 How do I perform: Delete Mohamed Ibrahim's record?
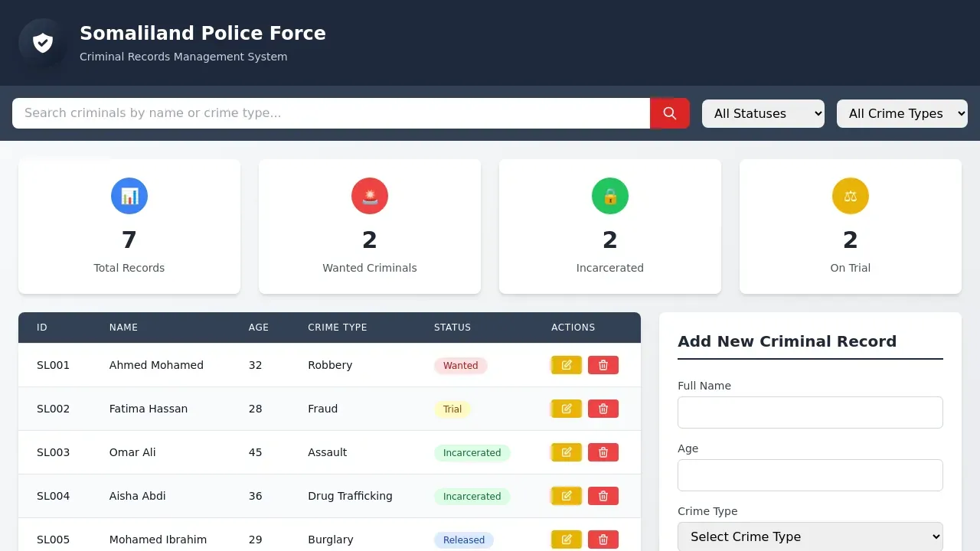603,540
